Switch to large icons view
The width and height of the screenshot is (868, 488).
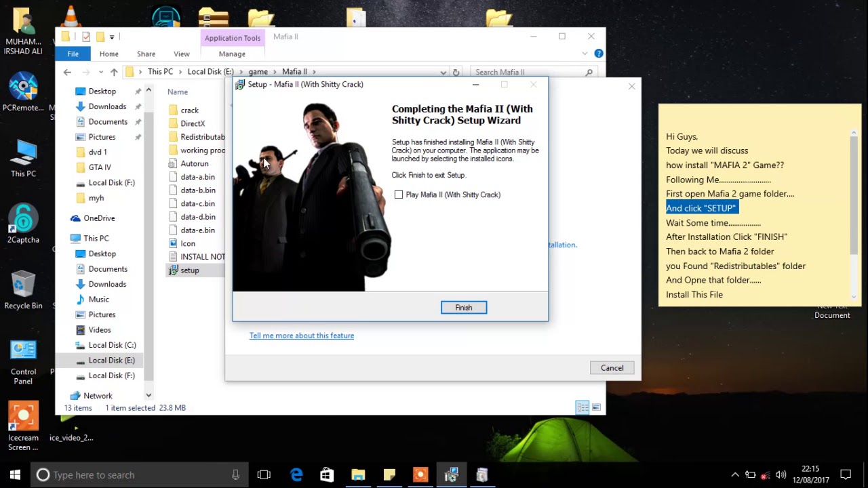(x=596, y=407)
